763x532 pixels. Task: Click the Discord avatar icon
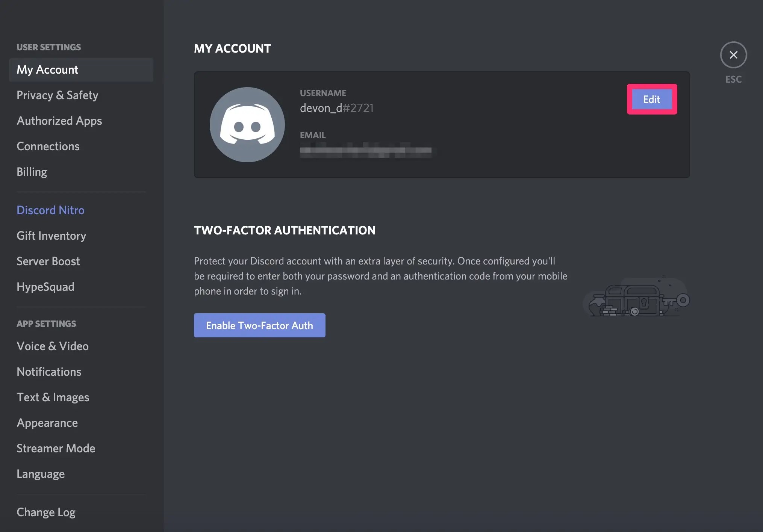click(247, 124)
